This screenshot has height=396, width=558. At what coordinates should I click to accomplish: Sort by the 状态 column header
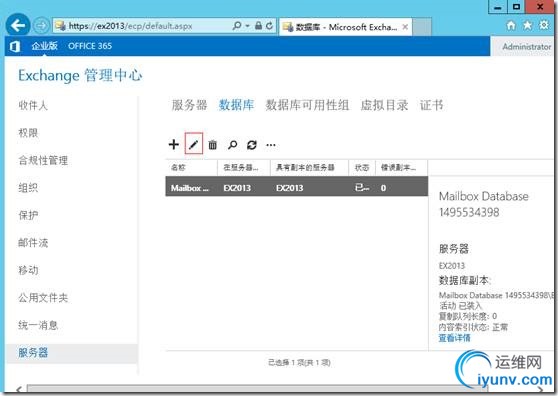click(x=362, y=168)
